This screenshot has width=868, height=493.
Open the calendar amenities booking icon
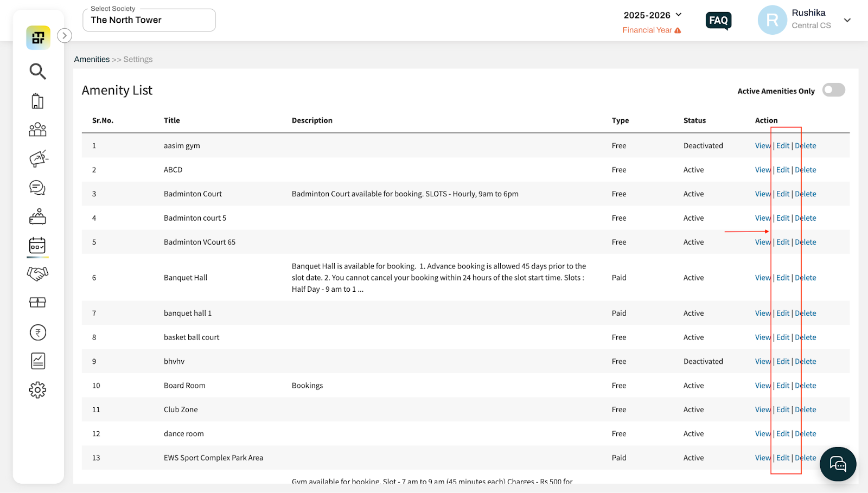click(37, 246)
